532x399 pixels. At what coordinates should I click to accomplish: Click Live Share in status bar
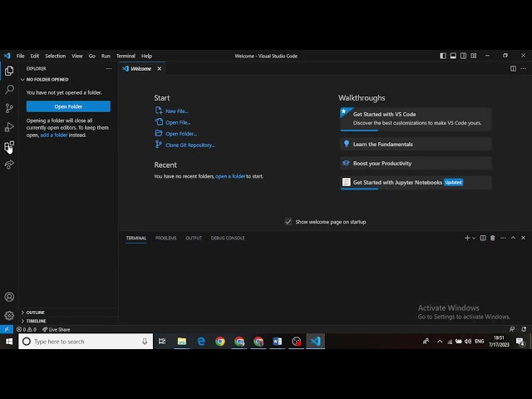click(57, 329)
